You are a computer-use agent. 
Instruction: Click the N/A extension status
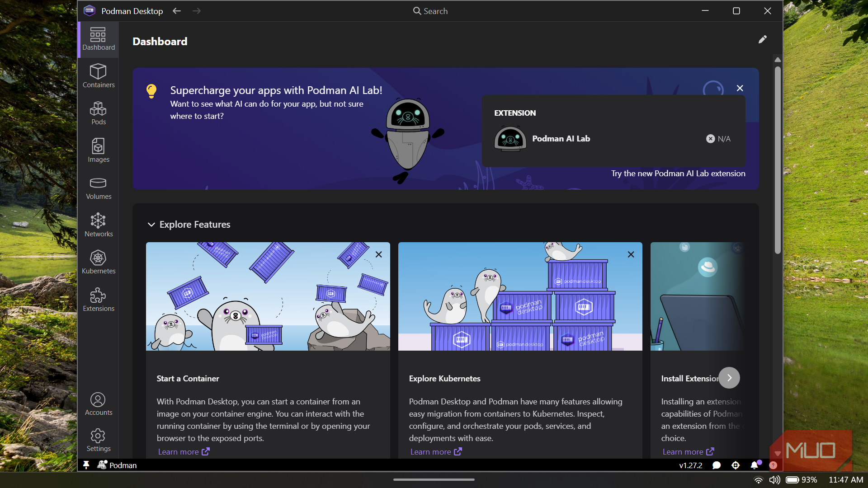point(718,139)
